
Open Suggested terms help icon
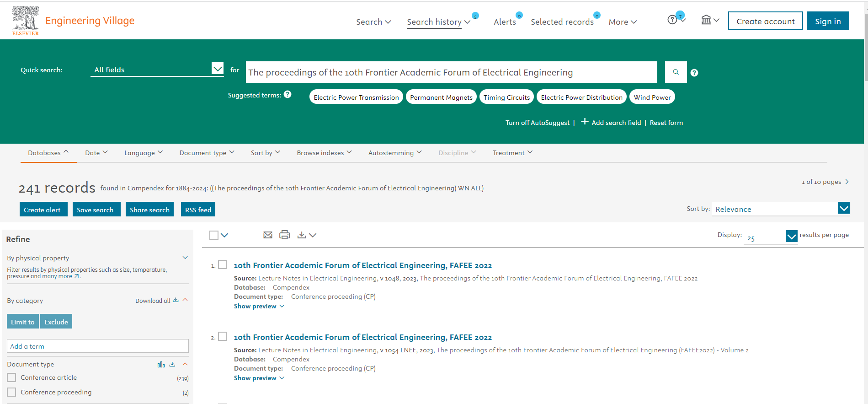click(288, 95)
